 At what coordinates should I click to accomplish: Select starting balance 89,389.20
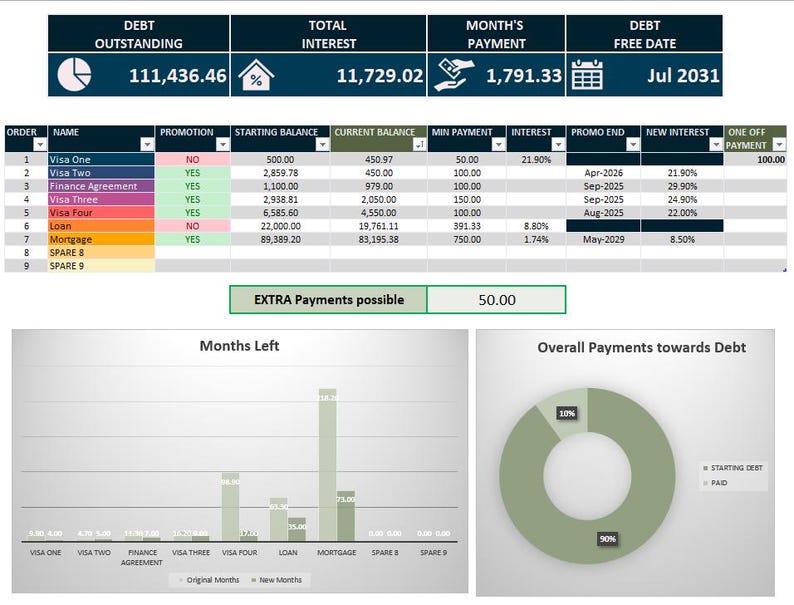tap(281, 239)
